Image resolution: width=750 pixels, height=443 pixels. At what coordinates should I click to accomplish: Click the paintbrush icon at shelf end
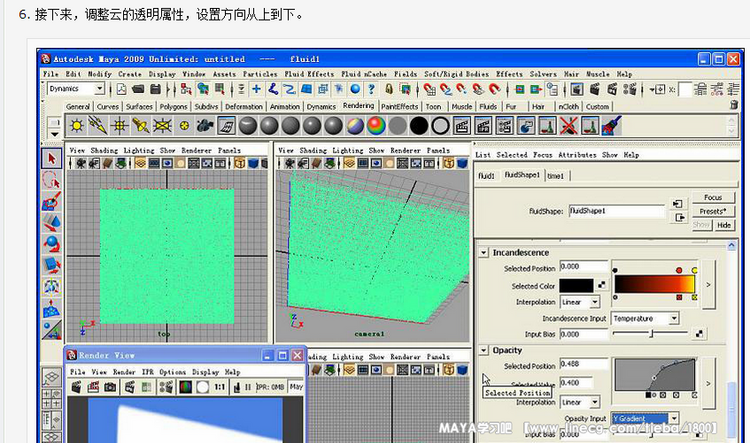(x=611, y=126)
